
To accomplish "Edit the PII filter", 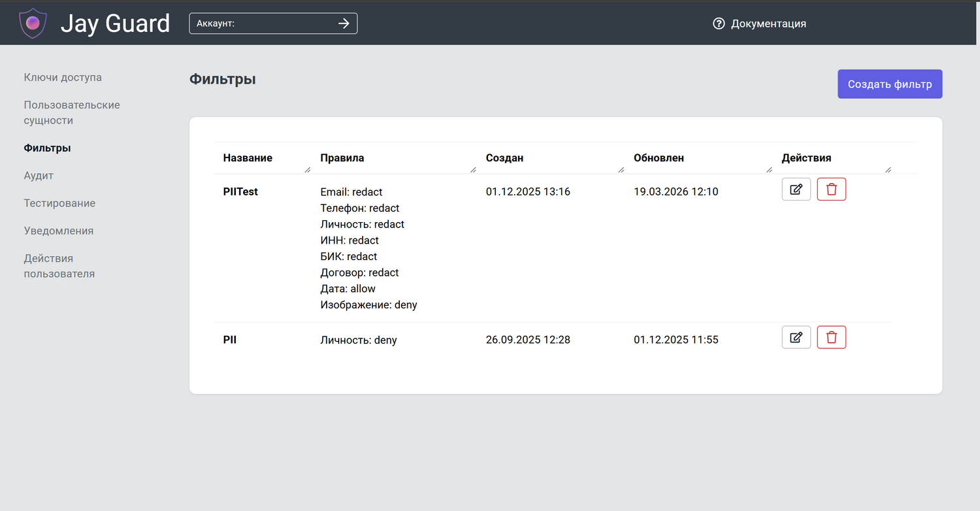I will point(796,337).
